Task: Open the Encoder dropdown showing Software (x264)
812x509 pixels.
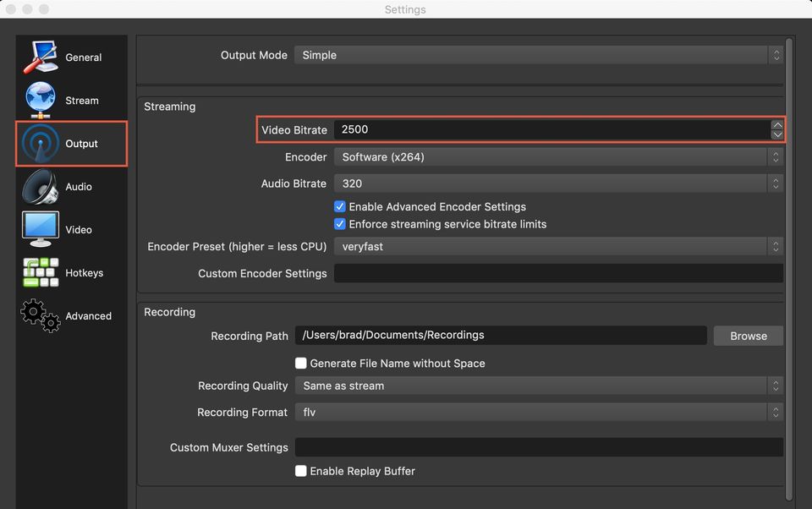Action: [558, 157]
